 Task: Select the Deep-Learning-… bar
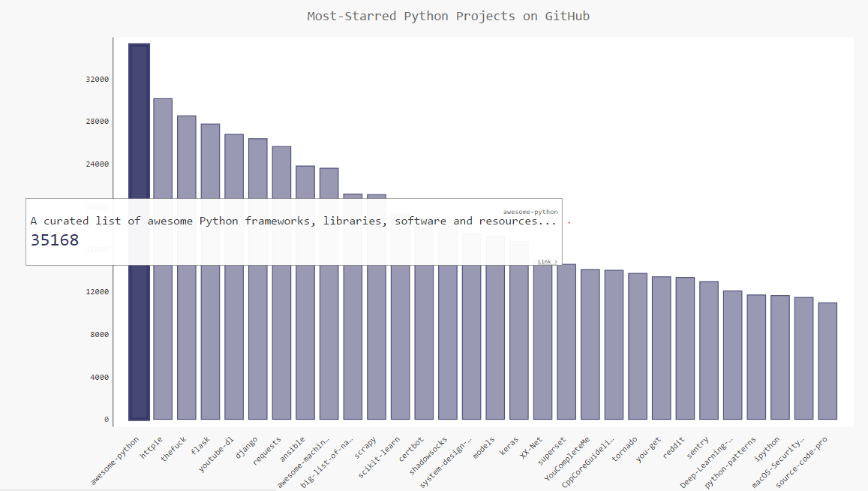point(733,355)
